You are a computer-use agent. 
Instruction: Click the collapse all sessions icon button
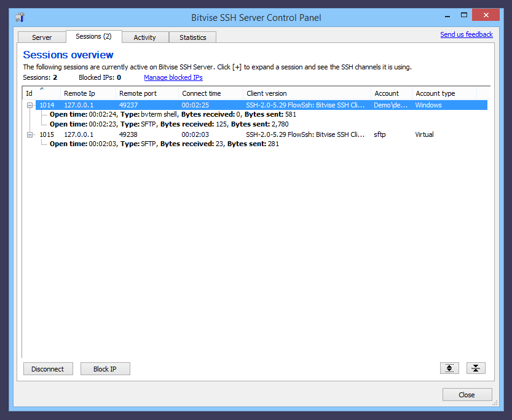[476, 368]
